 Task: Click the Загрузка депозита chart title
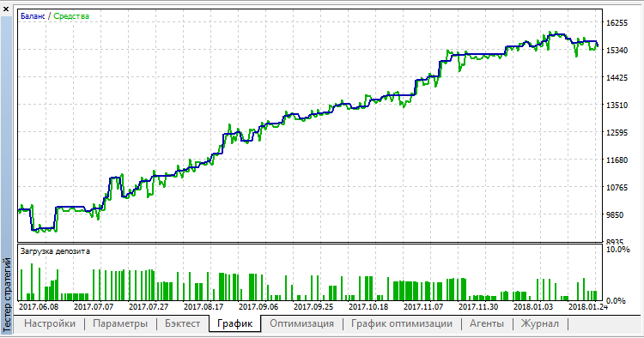55,251
